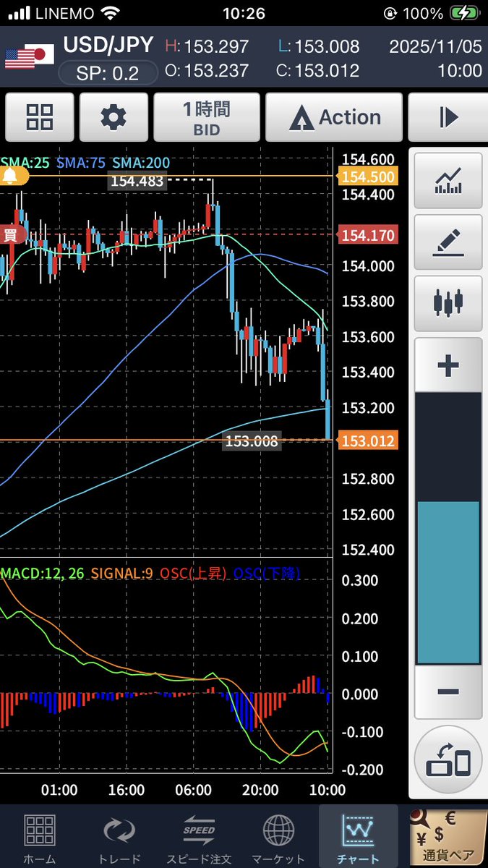Tap the US-Japan flag icon

coord(30,57)
